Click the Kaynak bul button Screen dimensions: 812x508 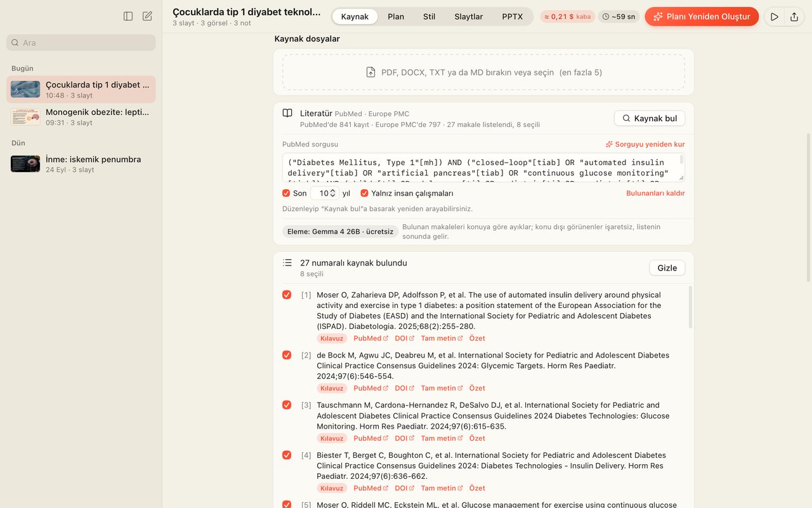pyautogui.click(x=650, y=118)
